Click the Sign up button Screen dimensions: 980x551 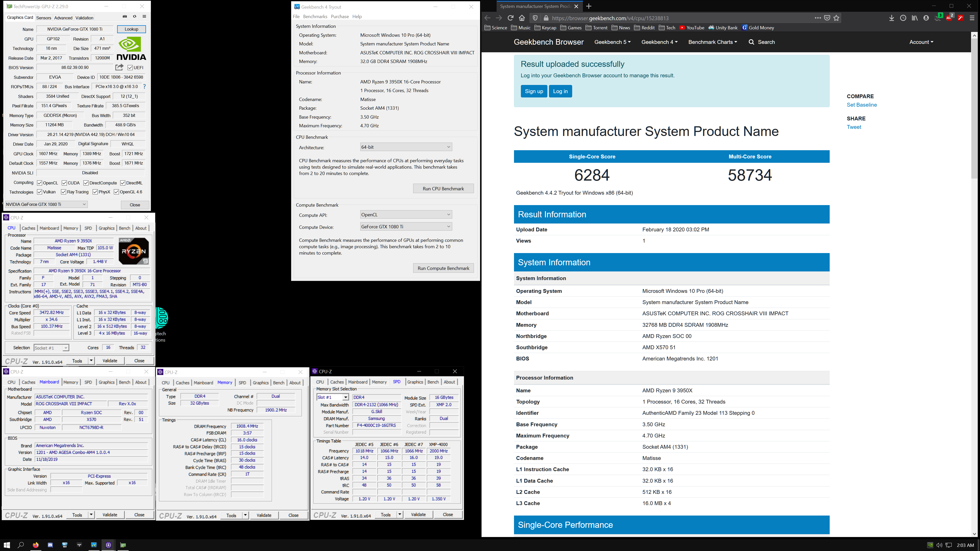[534, 91]
